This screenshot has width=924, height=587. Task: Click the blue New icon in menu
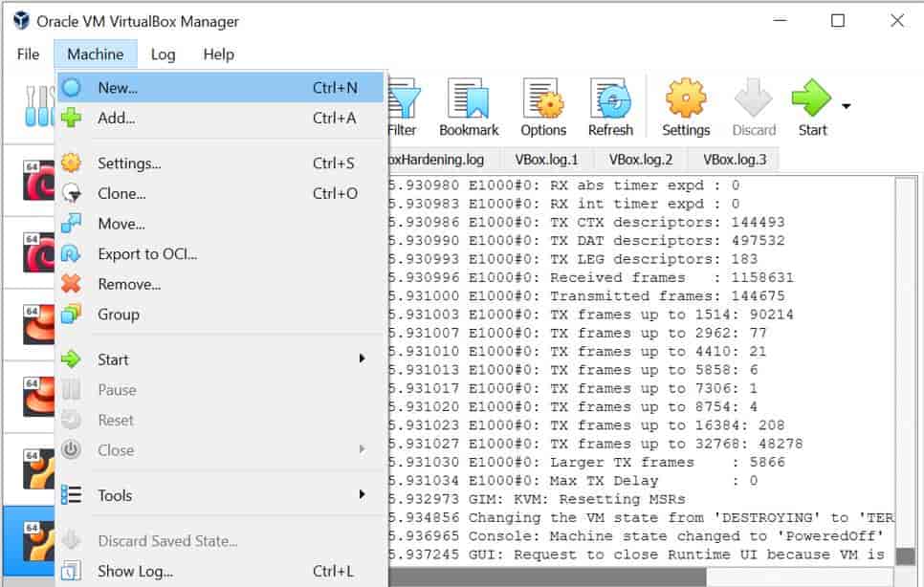coord(72,88)
